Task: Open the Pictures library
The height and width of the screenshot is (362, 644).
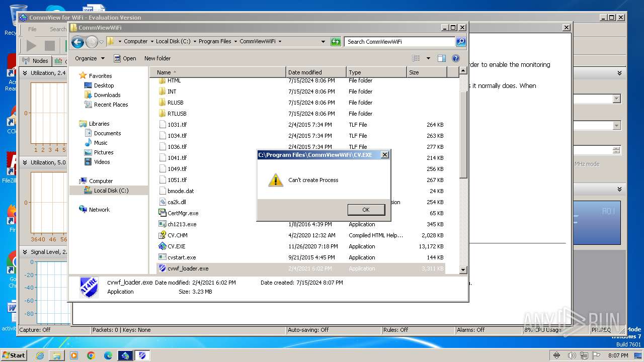Action: (x=103, y=152)
